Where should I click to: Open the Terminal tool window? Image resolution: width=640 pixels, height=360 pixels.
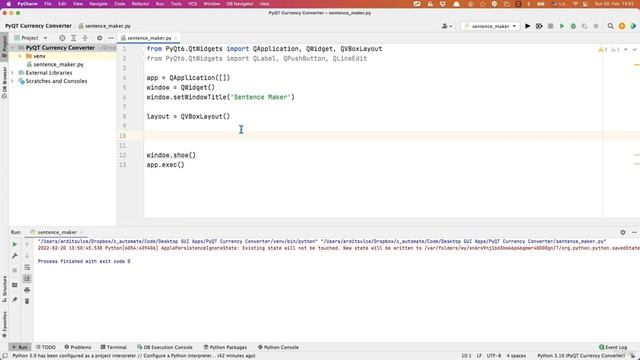(113, 347)
